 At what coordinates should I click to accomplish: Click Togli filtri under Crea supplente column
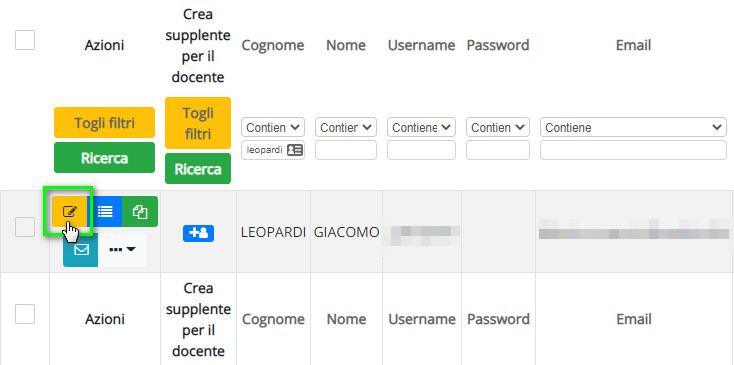[198, 123]
